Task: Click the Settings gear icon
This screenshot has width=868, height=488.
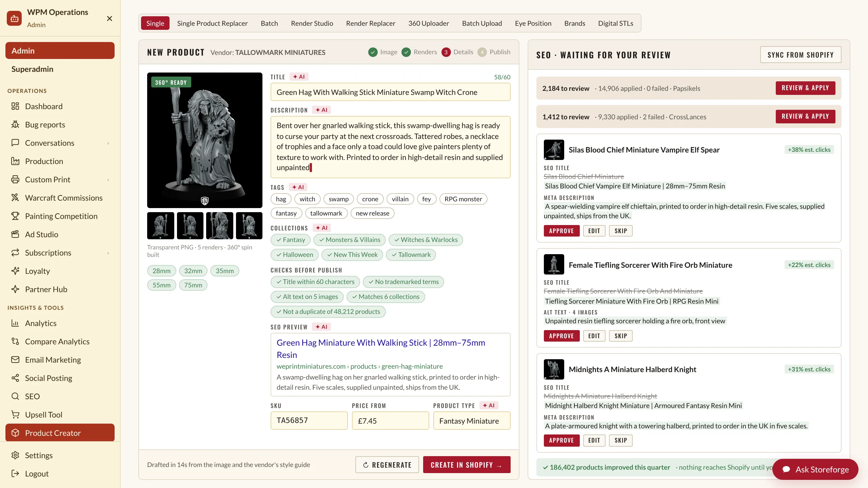Action: 15,455
